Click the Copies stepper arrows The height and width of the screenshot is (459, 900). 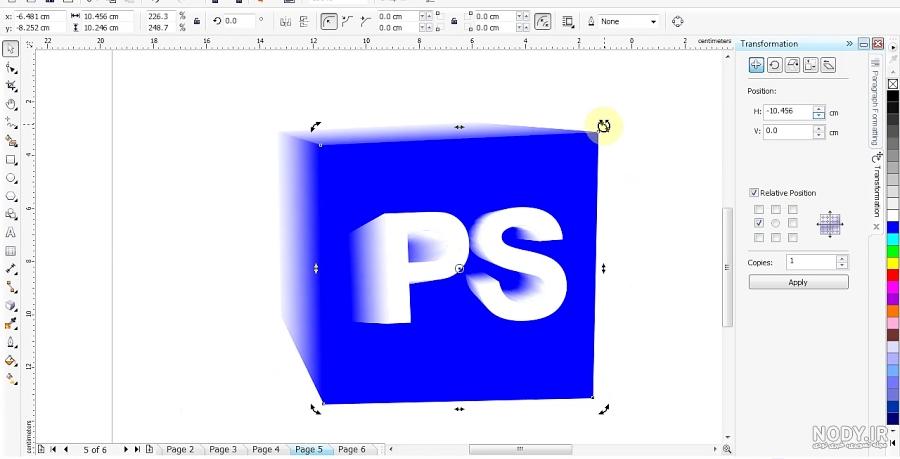[842, 262]
